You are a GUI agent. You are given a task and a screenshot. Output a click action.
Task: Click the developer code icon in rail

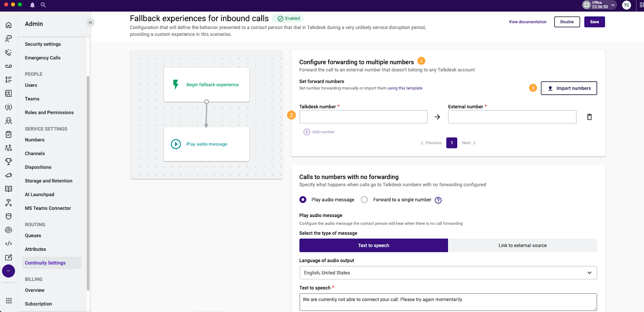point(8,244)
